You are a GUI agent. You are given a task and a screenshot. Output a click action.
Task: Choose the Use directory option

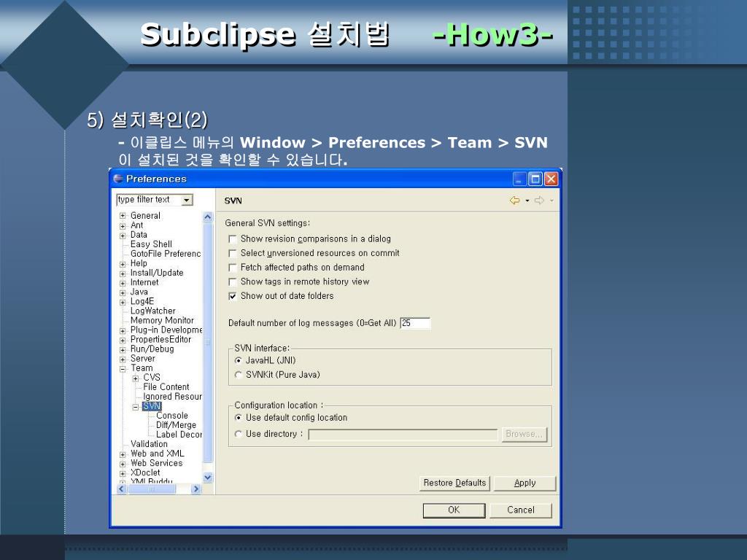point(239,434)
